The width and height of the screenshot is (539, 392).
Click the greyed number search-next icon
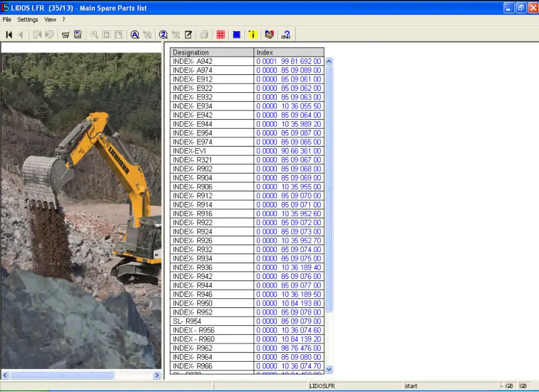176,34
